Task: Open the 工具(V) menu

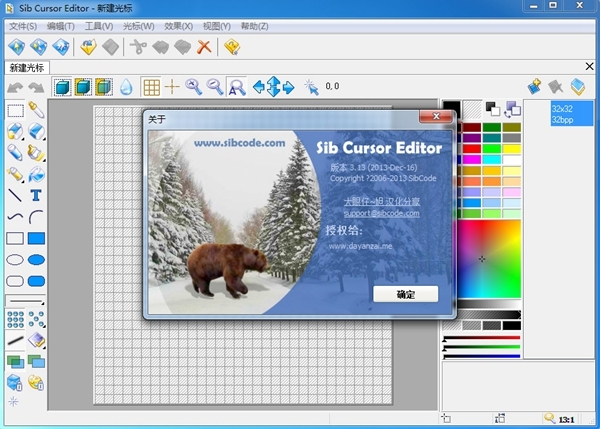Action: (x=99, y=26)
